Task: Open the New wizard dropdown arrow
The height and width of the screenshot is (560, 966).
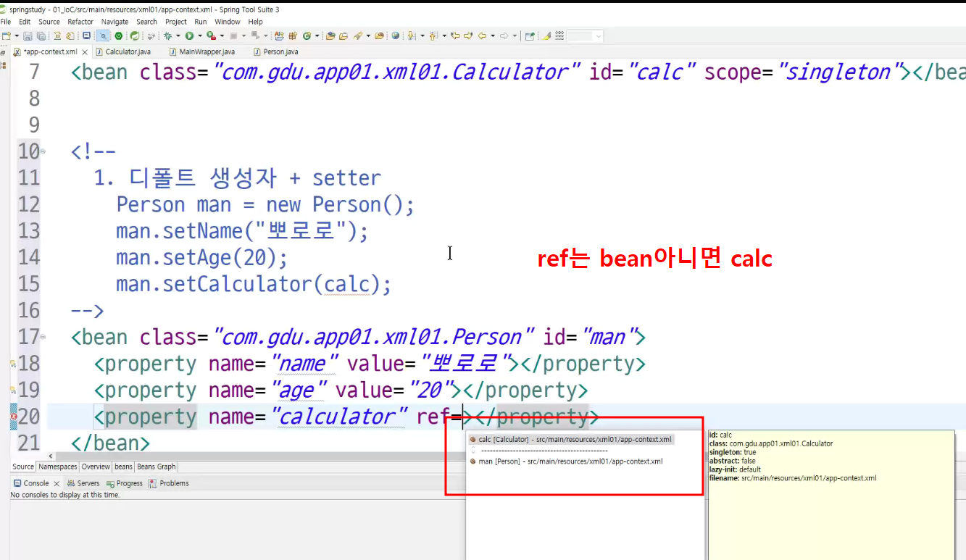Action: pos(17,35)
